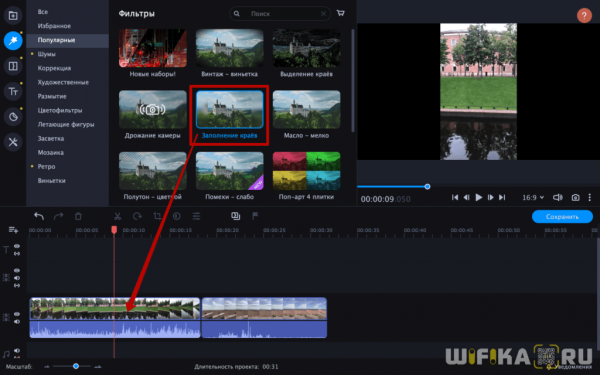The width and height of the screenshot is (600, 375).
Task: Open clip properties tool
Action: (x=196, y=216)
